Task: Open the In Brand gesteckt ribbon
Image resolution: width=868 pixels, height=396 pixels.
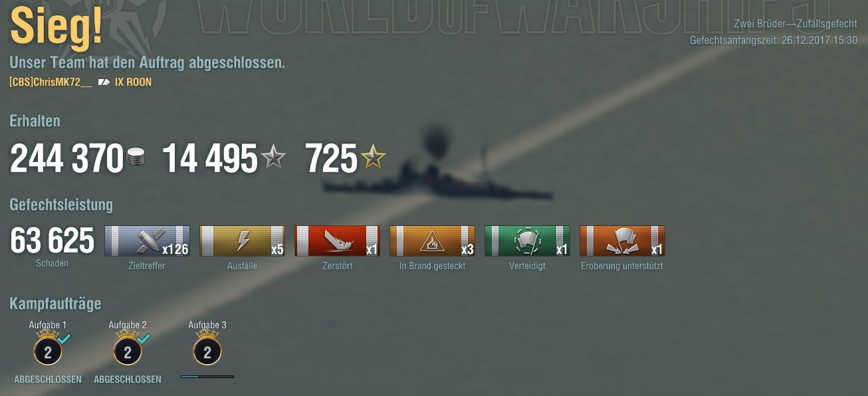Action: point(432,241)
